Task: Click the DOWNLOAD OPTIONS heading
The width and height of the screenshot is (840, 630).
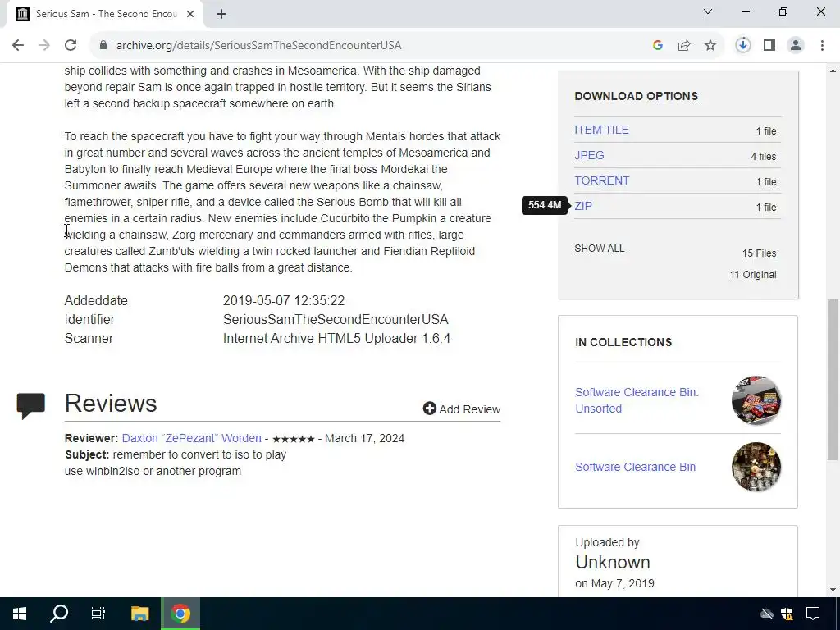Action: pos(637,97)
